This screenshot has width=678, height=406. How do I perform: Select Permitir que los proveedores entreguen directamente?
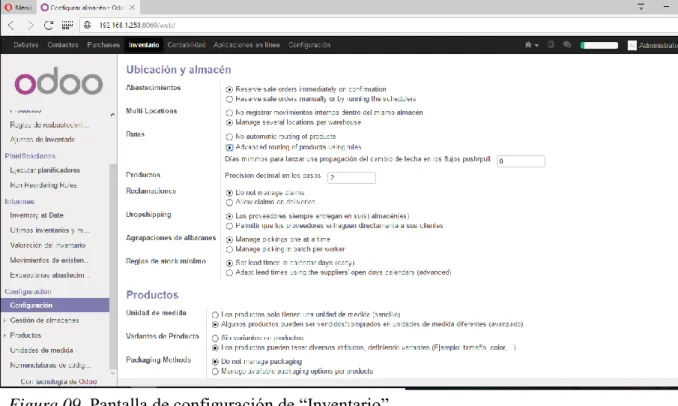[x=229, y=226]
